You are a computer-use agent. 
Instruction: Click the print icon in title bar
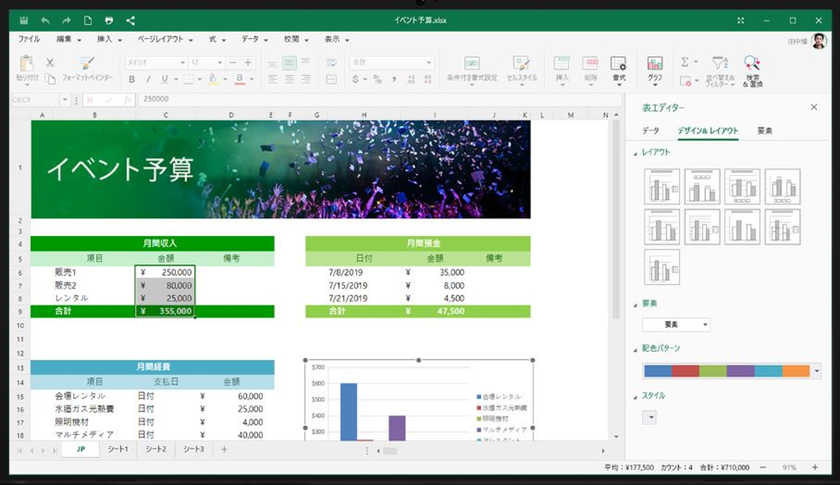point(109,20)
